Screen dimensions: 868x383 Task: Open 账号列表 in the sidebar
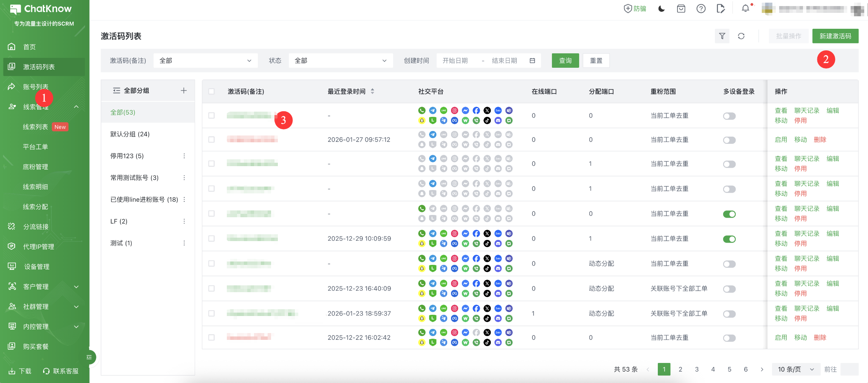pos(36,87)
